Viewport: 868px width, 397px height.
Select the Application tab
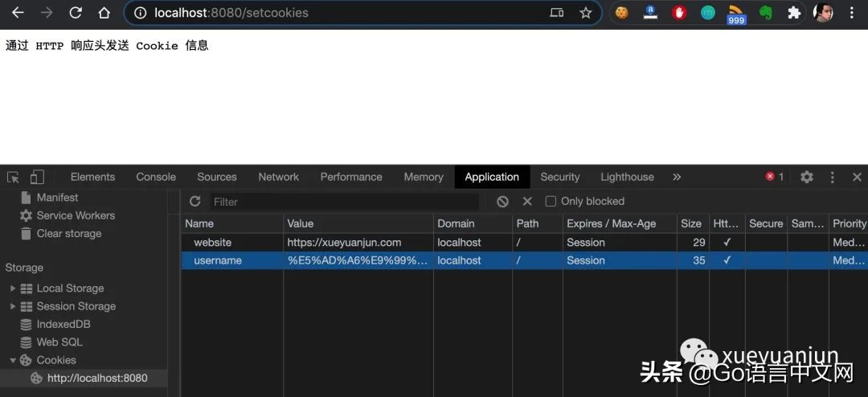pyautogui.click(x=492, y=177)
